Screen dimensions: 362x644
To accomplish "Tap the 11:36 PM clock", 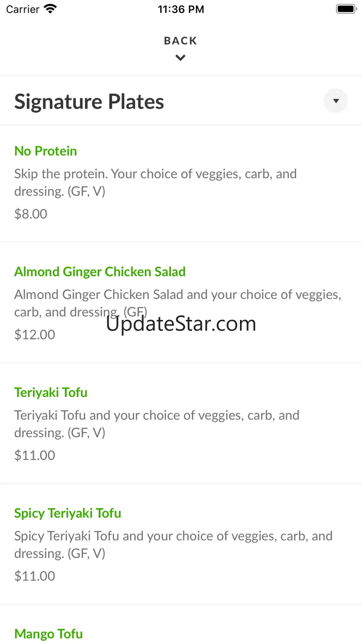I will click(181, 9).
